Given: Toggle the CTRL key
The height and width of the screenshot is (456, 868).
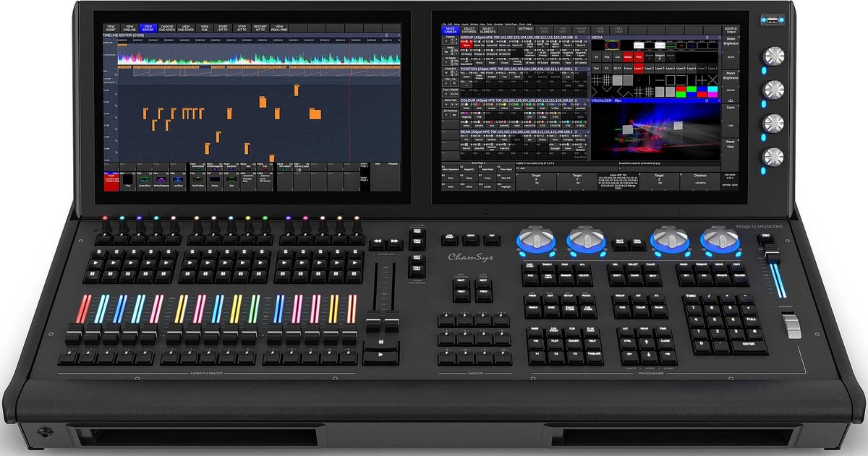Looking at the screenshot, I should (x=628, y=344).
